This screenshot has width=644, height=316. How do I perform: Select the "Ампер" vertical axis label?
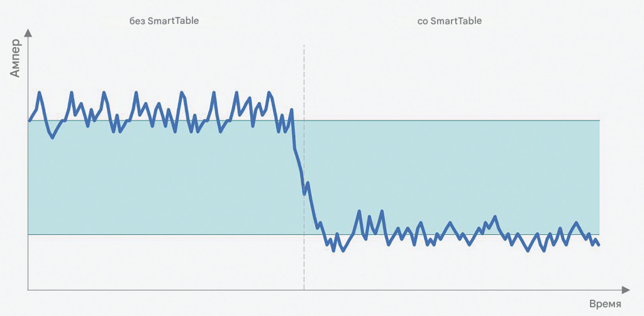click(x=16, y=58)
